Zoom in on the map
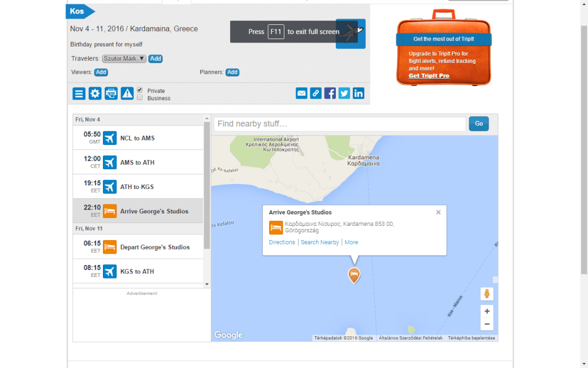The width and height of the screenshot is (588, 368). [x=487, y=311]
